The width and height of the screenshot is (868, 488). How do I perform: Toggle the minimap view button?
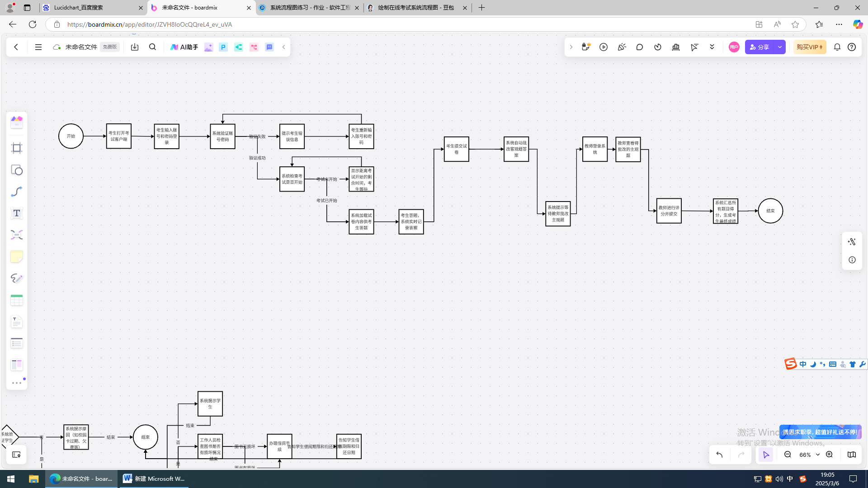tap(852, 455)
